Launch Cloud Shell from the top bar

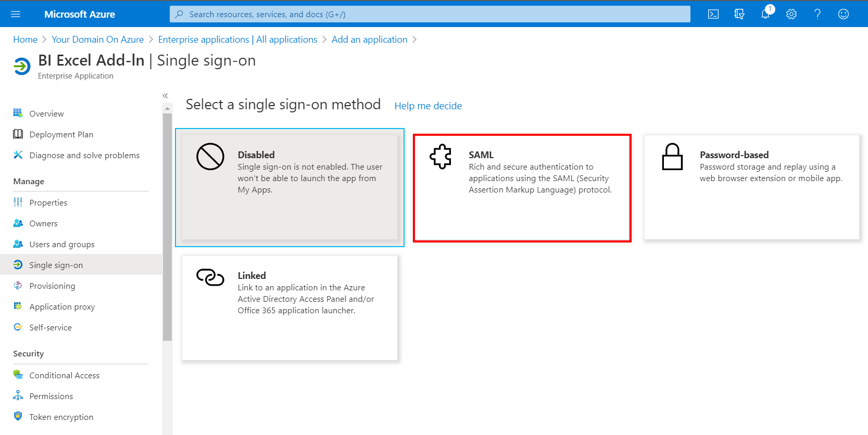713,14
